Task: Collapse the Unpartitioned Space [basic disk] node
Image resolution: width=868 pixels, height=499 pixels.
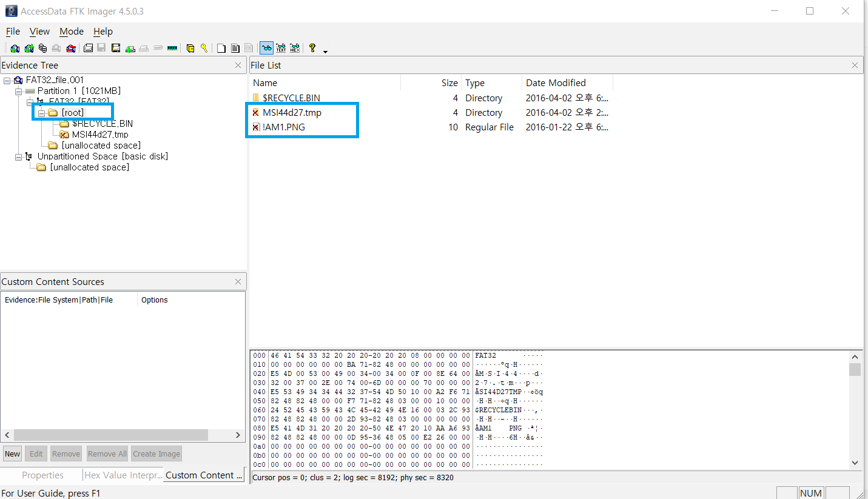Action: click(18, 156)
